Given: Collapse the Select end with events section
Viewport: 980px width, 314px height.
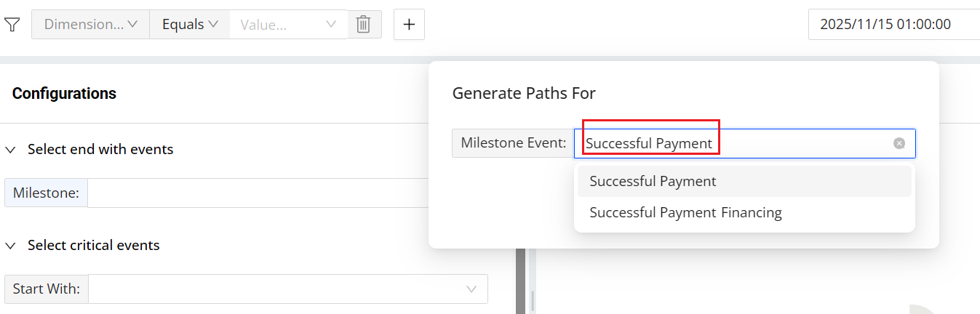Looking at the screenshot, I should 11,150.
